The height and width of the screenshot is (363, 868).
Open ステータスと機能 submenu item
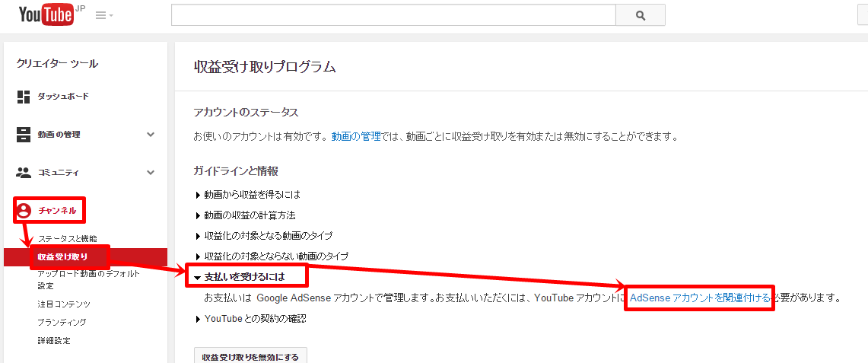pos(67,238)
